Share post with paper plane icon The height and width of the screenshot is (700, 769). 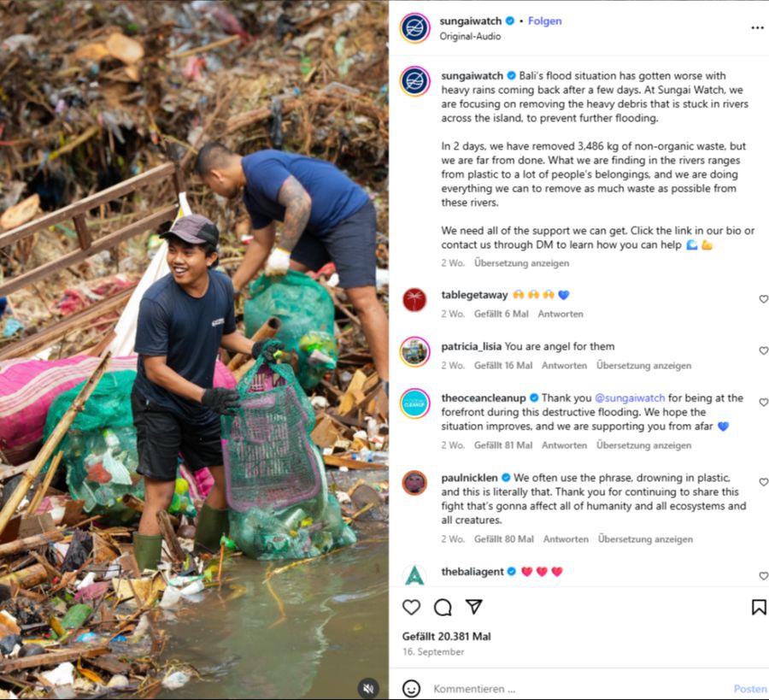[x=473, y=607]
